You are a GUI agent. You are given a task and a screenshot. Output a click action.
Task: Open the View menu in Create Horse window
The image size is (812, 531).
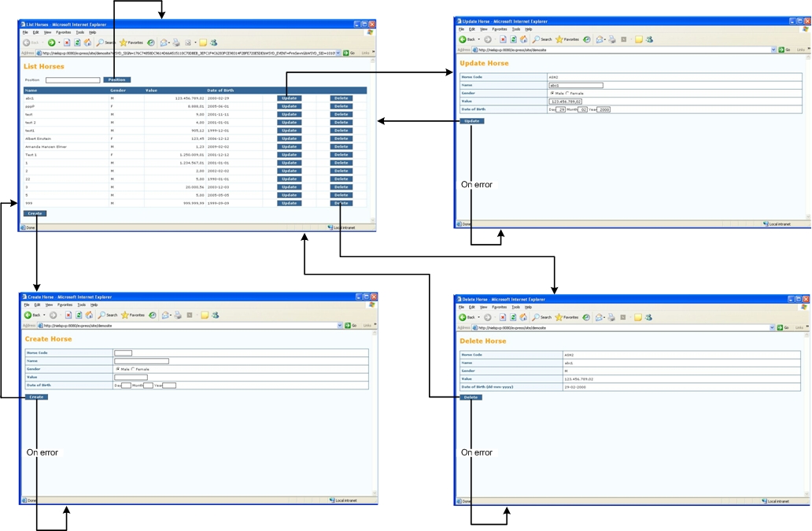click(49, 305)
